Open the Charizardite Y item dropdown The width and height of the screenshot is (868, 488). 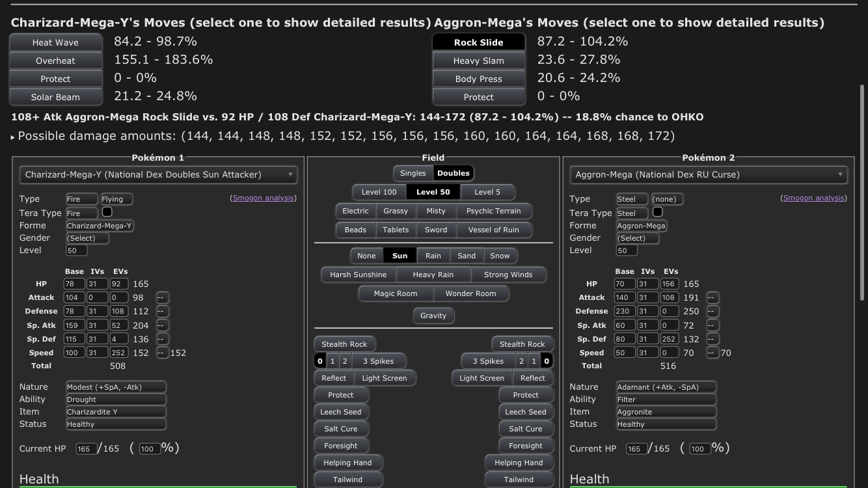coord(116,412)
